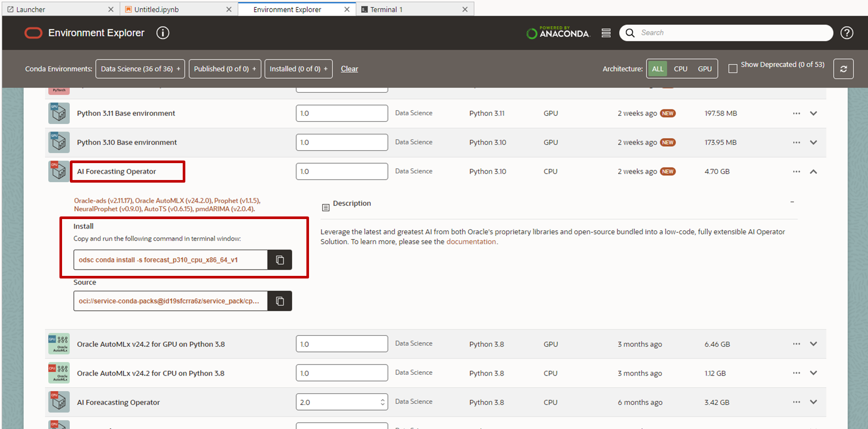Toggle Data Science (36 of 36) filter
This screenshot has height=429, width=868.
coord(140,69)
